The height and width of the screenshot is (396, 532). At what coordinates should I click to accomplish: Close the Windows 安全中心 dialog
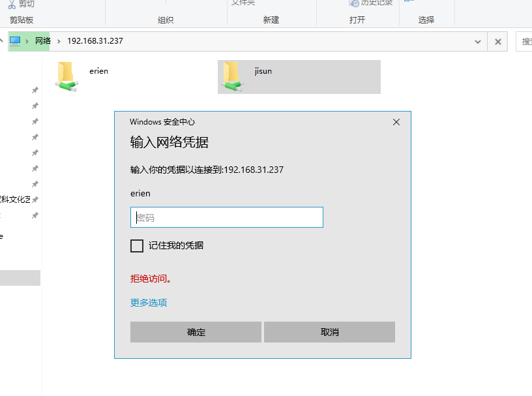(x=396, y=122)
